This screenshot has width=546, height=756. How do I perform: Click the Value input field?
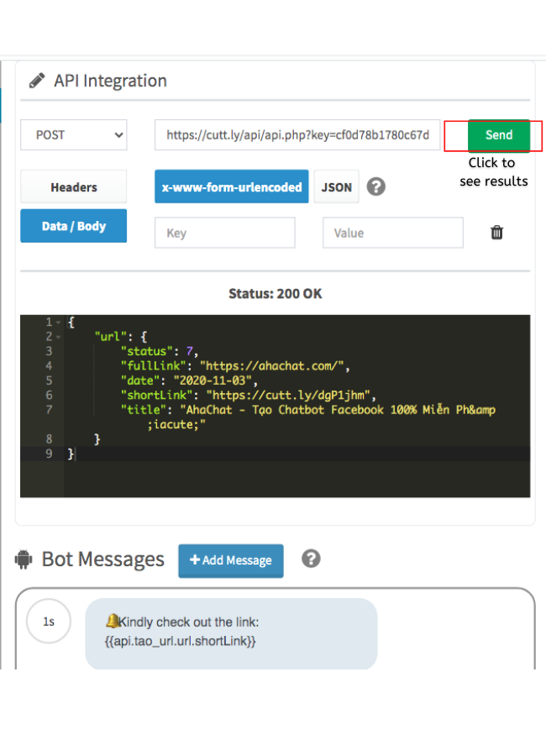(393, 233)
